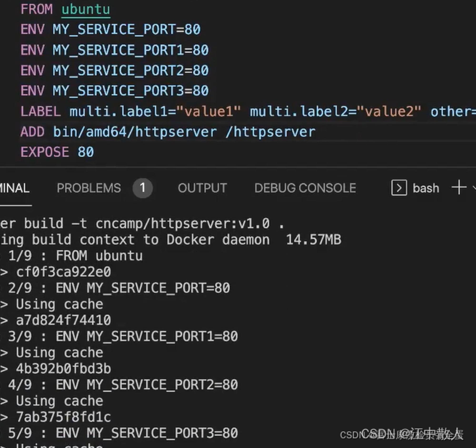Click the hash 7ab375f8fd1c in output
The image size is (476, 448).
coord(64,417)
